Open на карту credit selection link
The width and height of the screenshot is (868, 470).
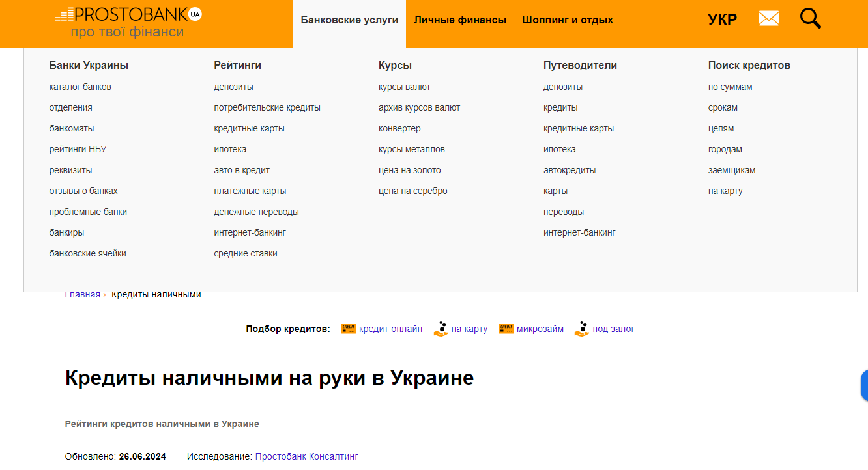(469, 329)
